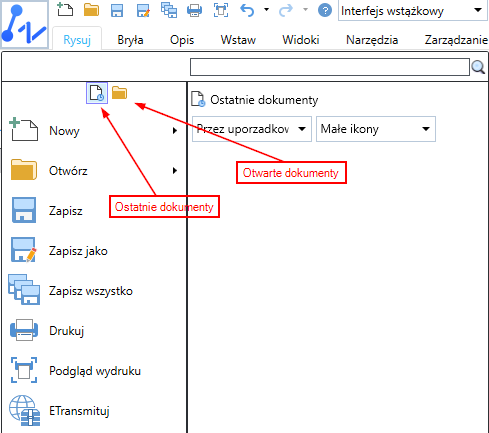This screenshot has width=489, height=433.
Task: Expand the Redo history dropdown arrow
Action: coord(305,10)
